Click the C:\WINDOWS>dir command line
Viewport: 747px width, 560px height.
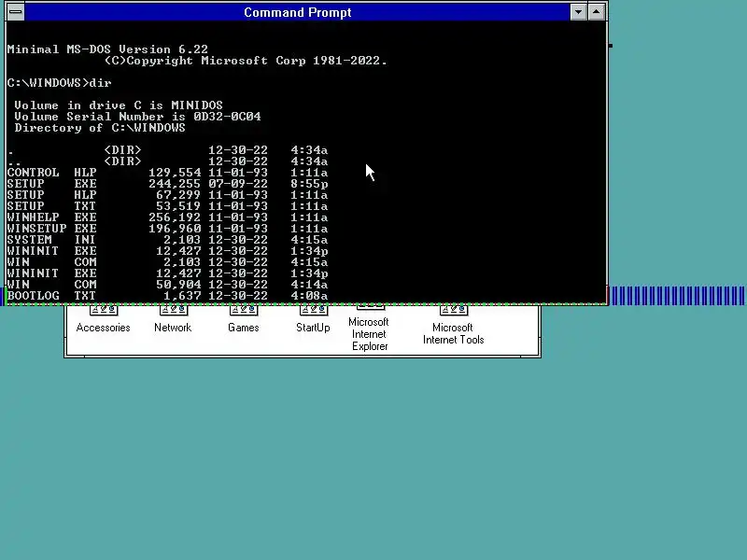[59, 83]
